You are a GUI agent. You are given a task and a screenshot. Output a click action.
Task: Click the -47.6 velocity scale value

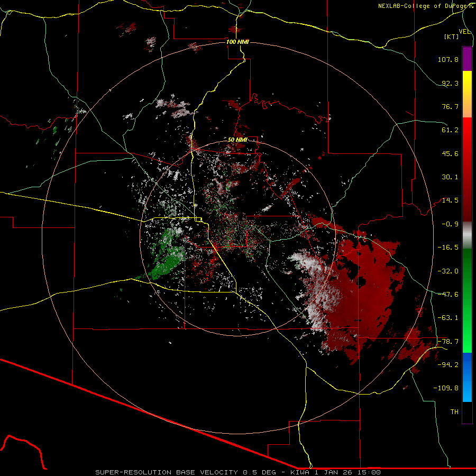(x=448, y=295)
